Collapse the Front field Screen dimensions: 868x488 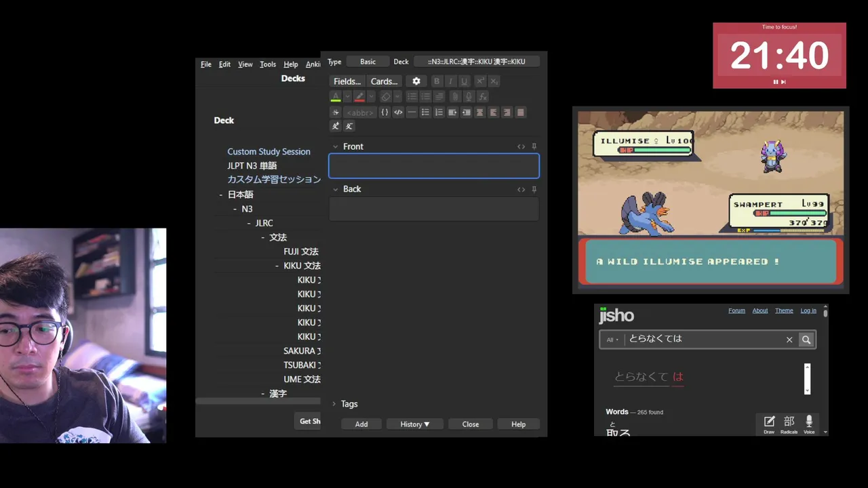[335, 146]
